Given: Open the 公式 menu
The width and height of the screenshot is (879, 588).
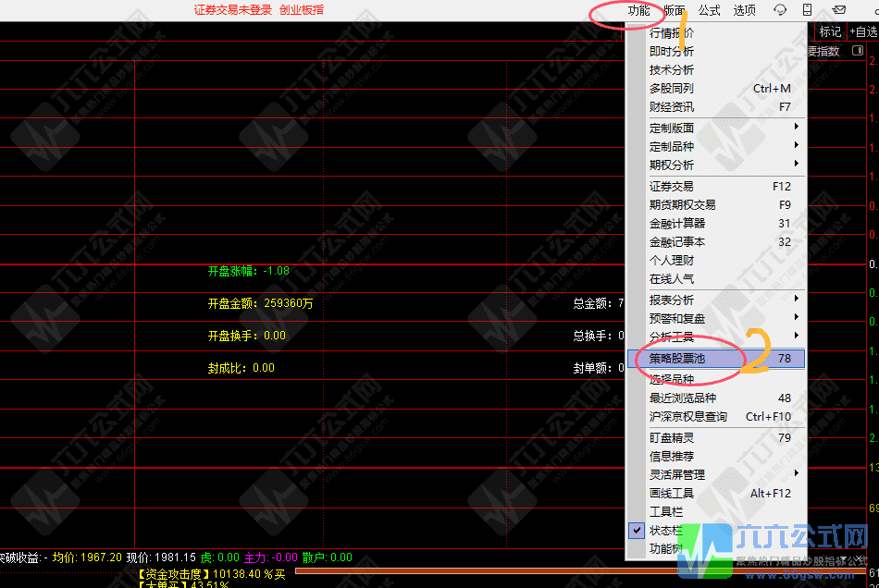Looking at the screenshot, I should click(710, 10).
